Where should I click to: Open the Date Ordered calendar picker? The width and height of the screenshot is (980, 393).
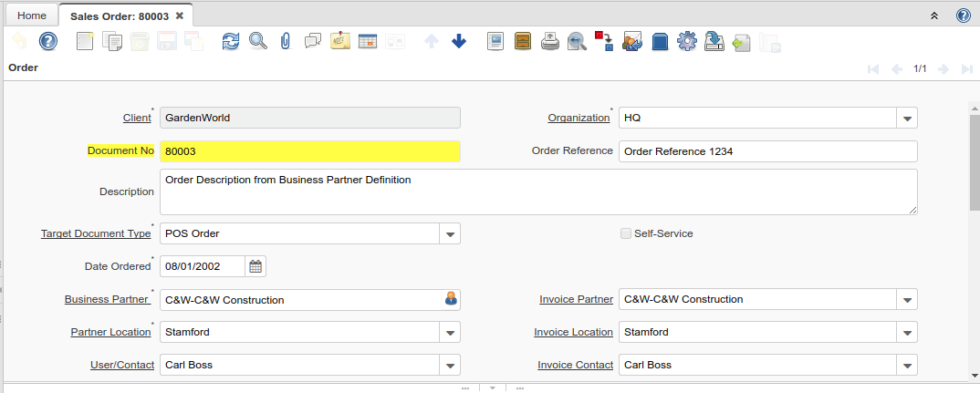[x=255, y=266]
